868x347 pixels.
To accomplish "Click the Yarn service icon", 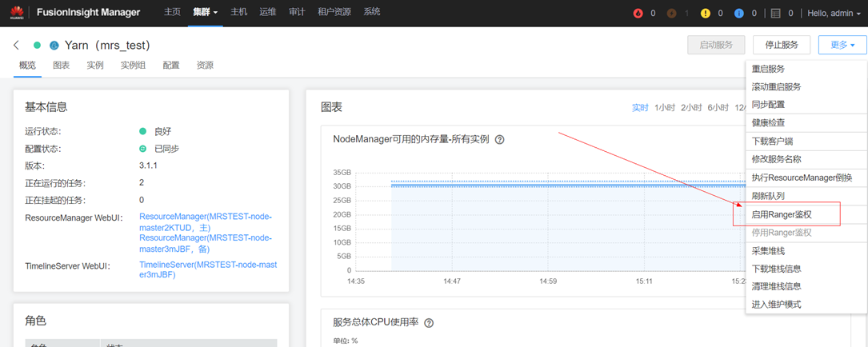I will (x=54, y=46).
